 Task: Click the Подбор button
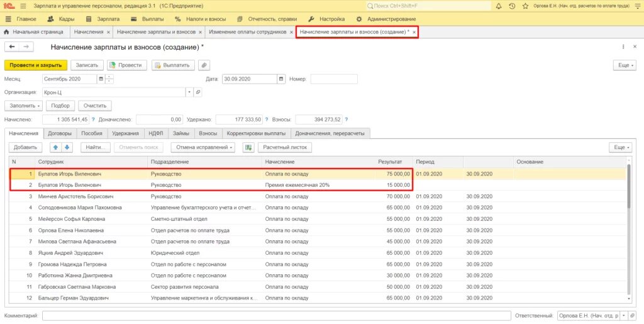(60, 106)
